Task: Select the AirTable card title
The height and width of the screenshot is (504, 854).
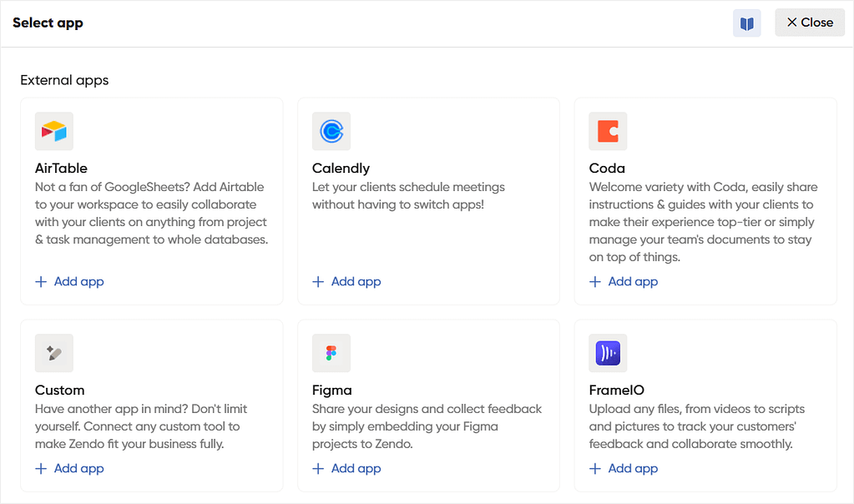Action: click(61, 169)
